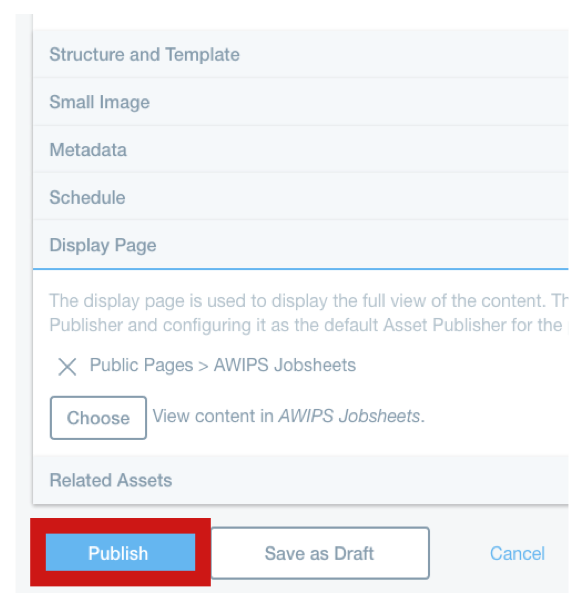Expand the Related Assets section

pyautogui.click(x=300, y=480)
